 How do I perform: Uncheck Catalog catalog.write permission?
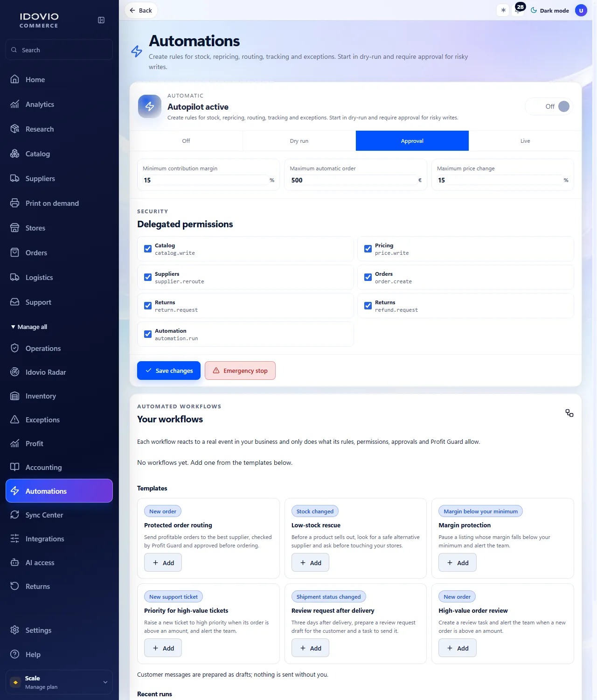148,249
